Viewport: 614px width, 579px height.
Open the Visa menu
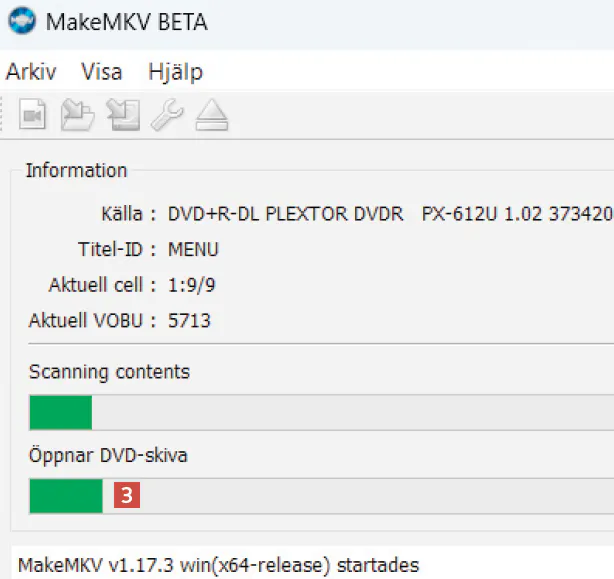click(102, 72)
